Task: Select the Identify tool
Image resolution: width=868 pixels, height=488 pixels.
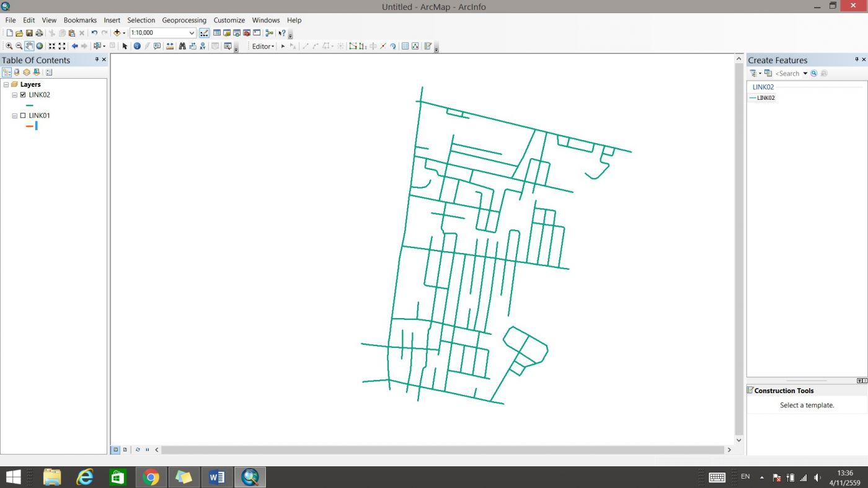Action: click(x=137, y=47)
